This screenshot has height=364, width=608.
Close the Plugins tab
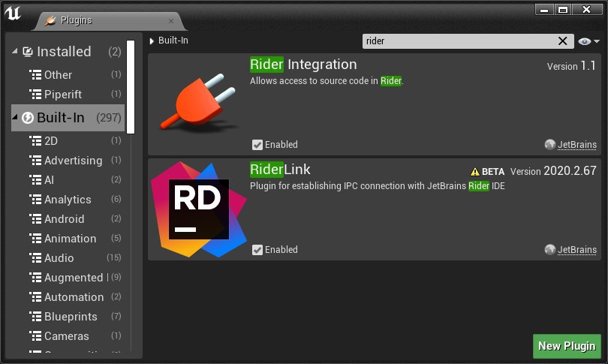point(171,21)
